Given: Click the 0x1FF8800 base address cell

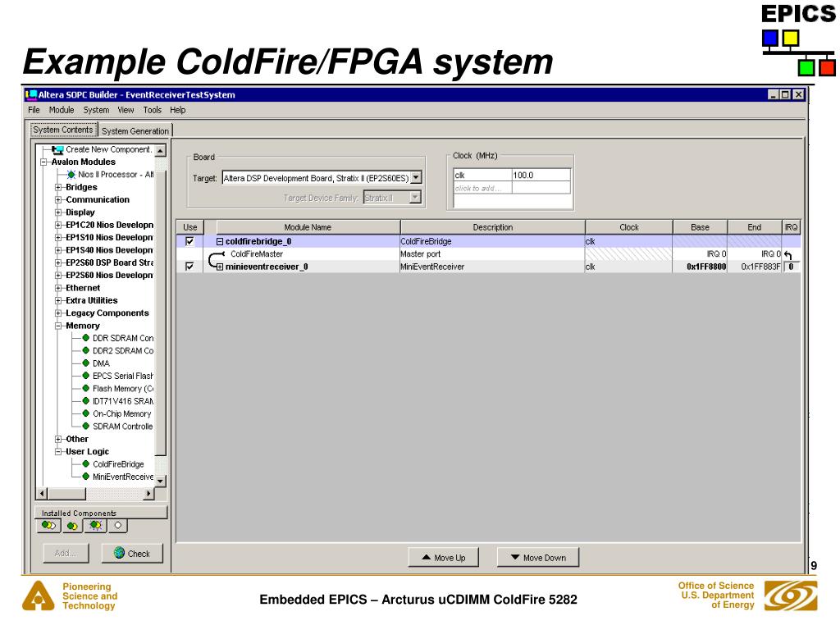Looking at the screenshot, I should (x=701, y=267).
